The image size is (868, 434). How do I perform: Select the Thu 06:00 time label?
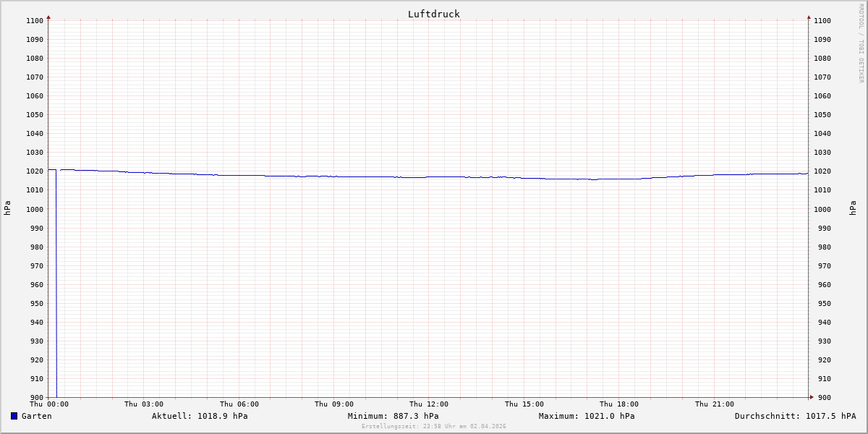coord(239,404)
